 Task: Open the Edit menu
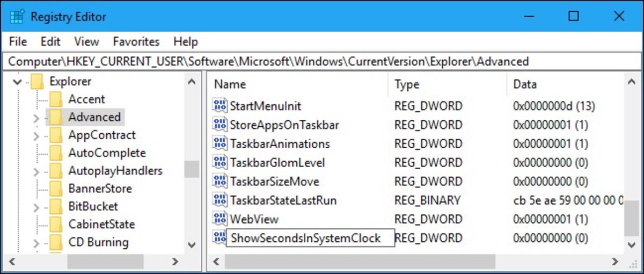coord(51,41)
